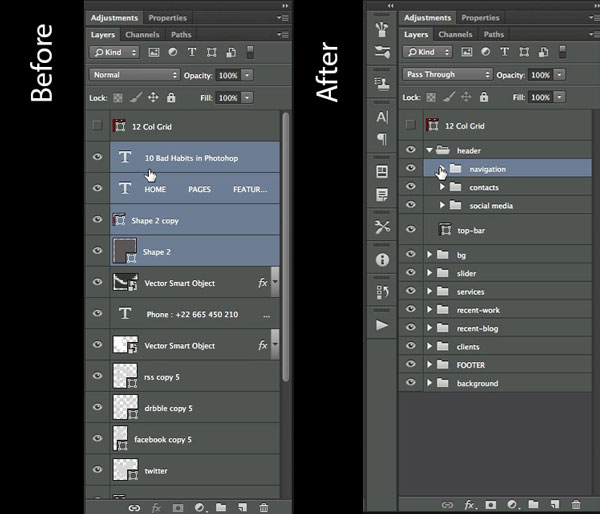
Task: Open the Opacity slider arrow in Before panel
Action: pyautogui.click(x=247, y=75)
